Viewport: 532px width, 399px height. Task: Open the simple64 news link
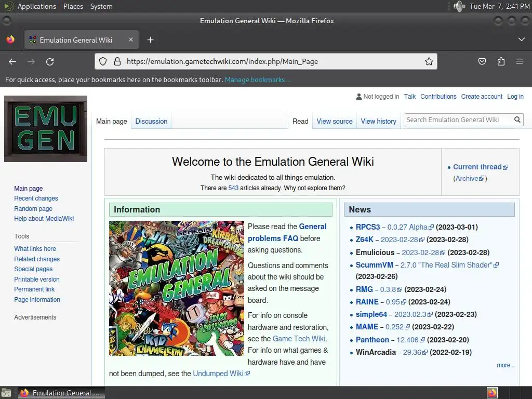click(x=371, y=314)
